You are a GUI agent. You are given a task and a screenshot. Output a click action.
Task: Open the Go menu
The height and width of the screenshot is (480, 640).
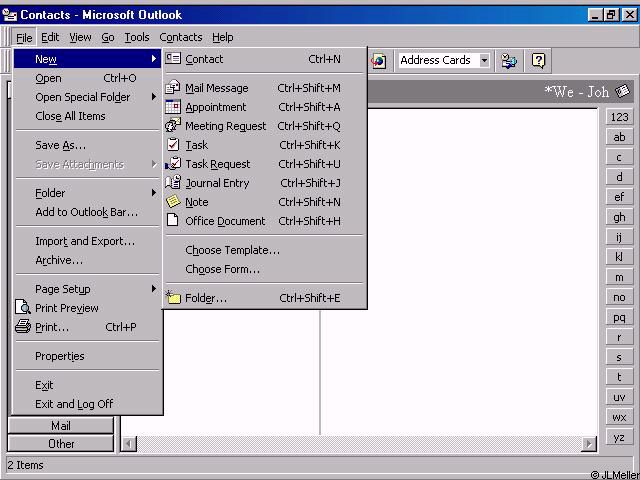(108, 38)
